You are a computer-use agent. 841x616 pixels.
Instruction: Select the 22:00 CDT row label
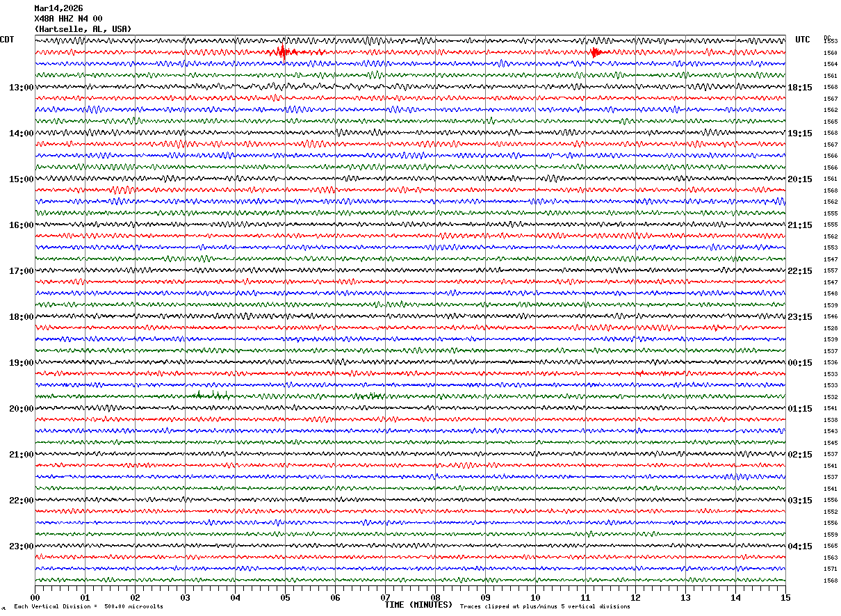[22, 501]
